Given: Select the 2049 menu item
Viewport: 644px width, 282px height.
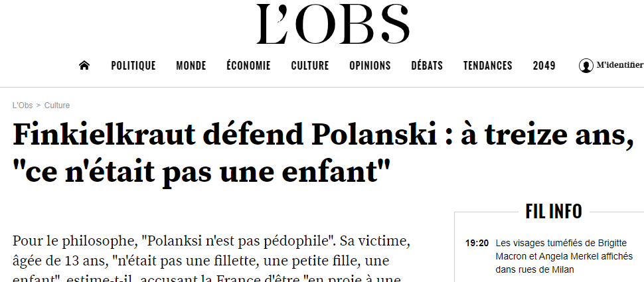Looking at the screenshot, I should [544, 66].
